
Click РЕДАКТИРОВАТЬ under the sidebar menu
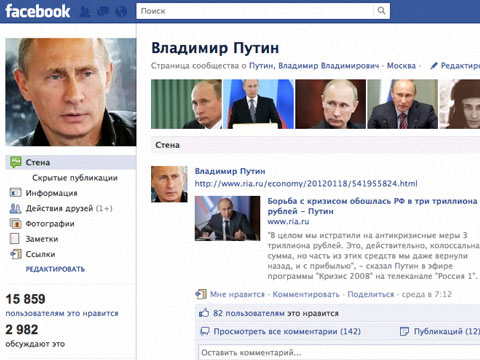55,269
